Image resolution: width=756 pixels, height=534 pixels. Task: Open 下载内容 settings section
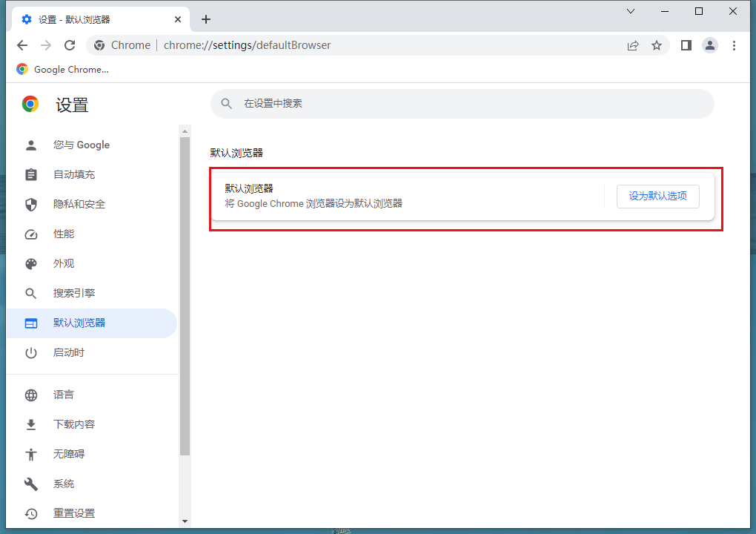click(x=92, y=424)
